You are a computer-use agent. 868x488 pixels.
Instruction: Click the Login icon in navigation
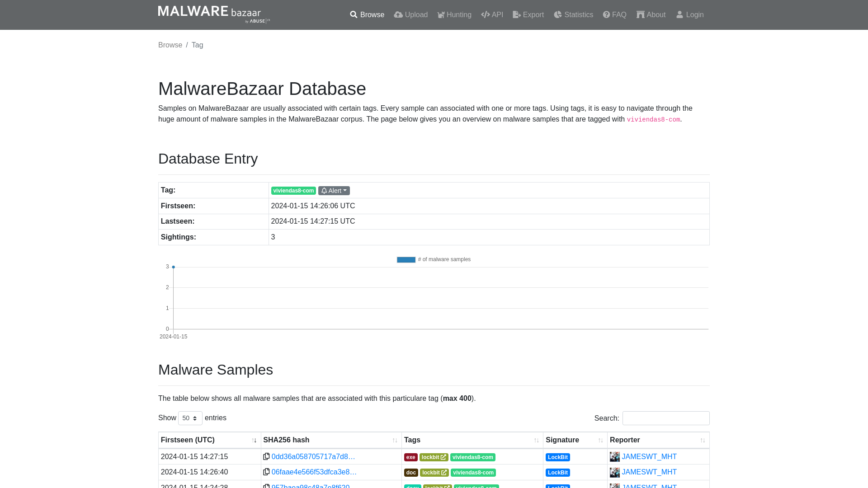click(679, 15)
